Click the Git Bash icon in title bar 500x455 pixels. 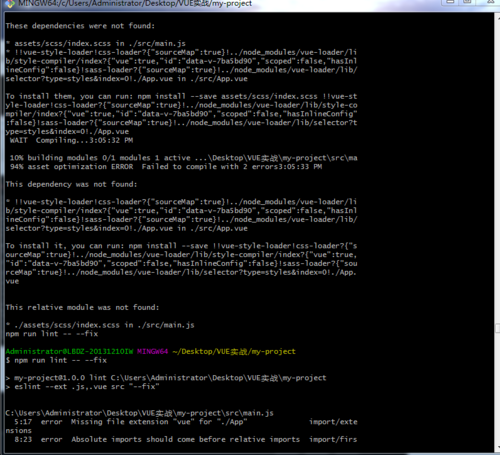[10, 3]
